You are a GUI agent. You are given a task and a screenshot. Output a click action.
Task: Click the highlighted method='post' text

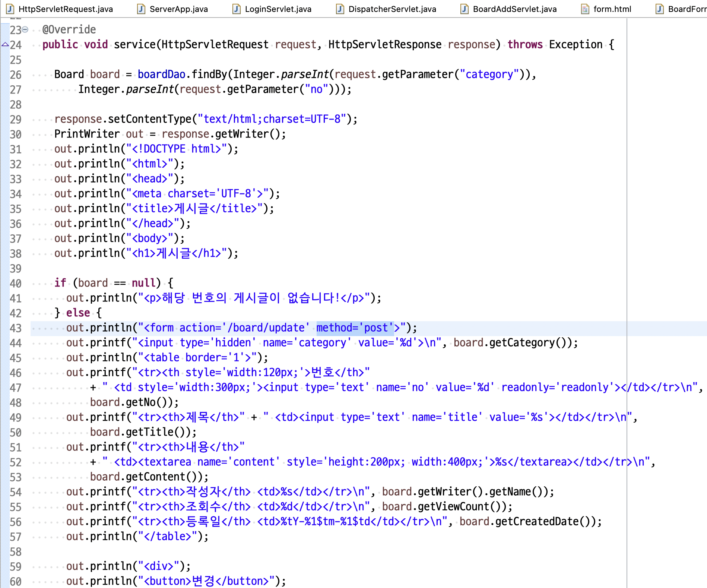tap(355, 328)
